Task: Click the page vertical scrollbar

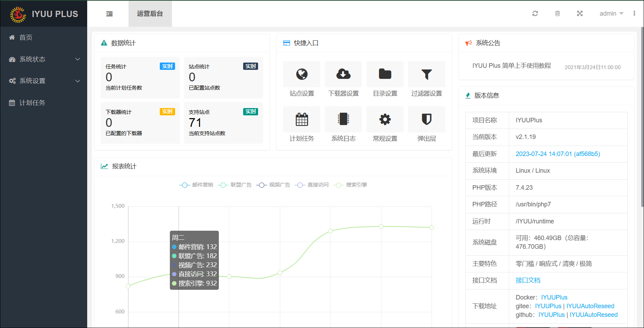Action: [x=642, y=118]
